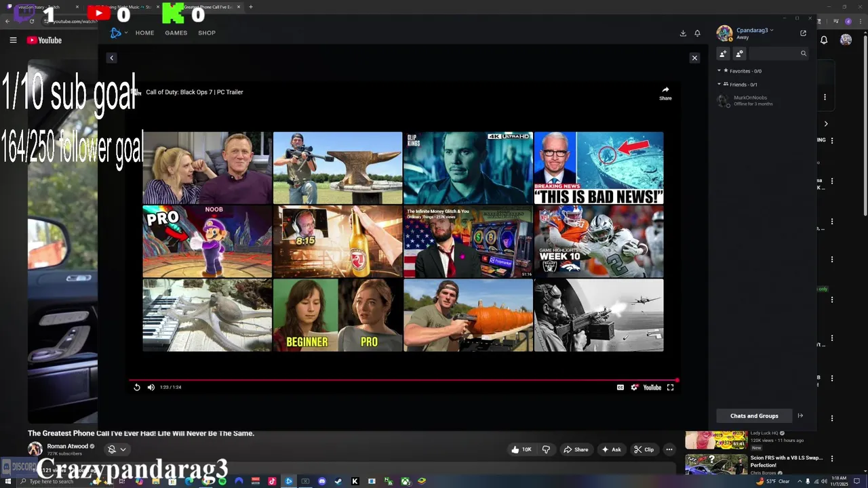Open the Battle.net logo menu
The height and width of the screenshot is (488, 868).
pyautogui.click(x=117, y=33)
